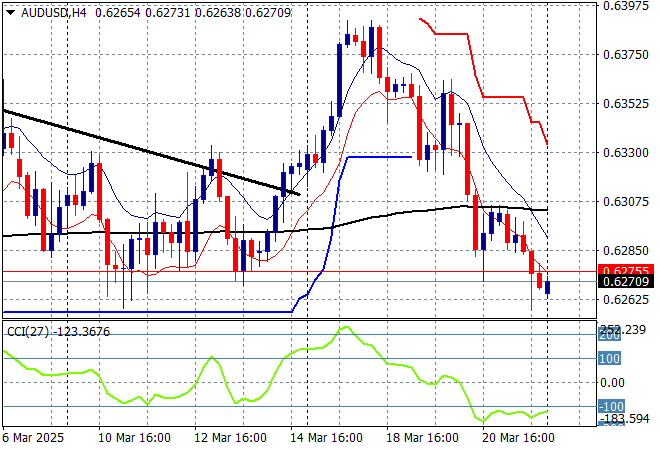Select the AUDUSD,H4 chart title text
The width and height of the screenshot is (660, 450).
53,13
